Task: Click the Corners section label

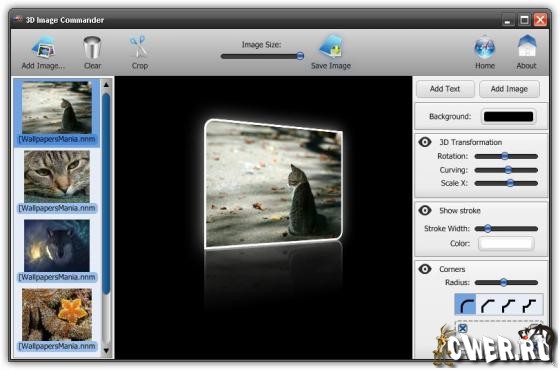Action: click(452, 269)
